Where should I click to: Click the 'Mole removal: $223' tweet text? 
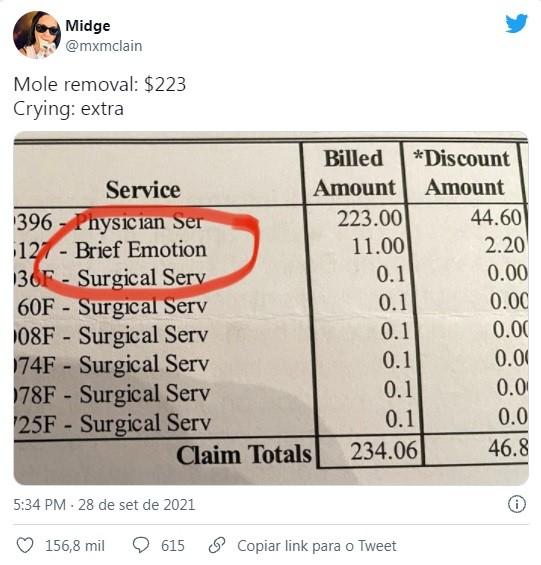100,84
